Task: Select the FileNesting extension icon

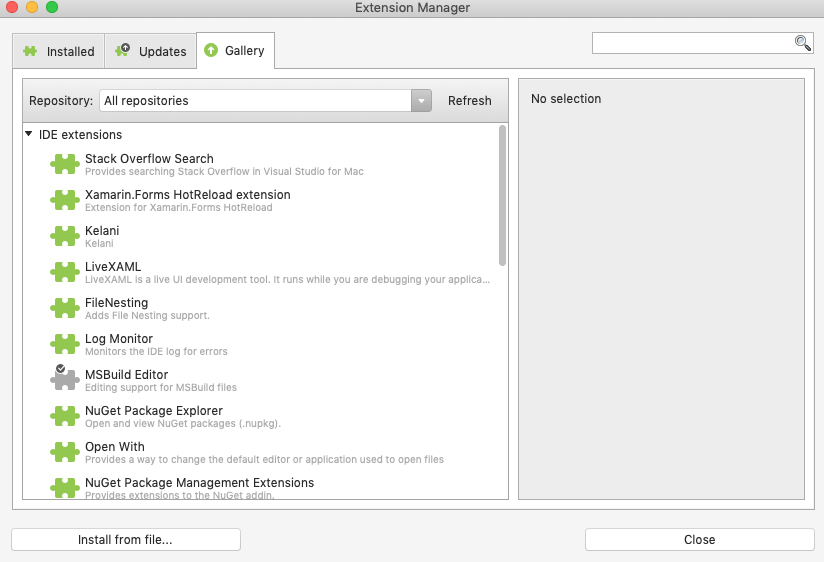Action: (65, 309)
